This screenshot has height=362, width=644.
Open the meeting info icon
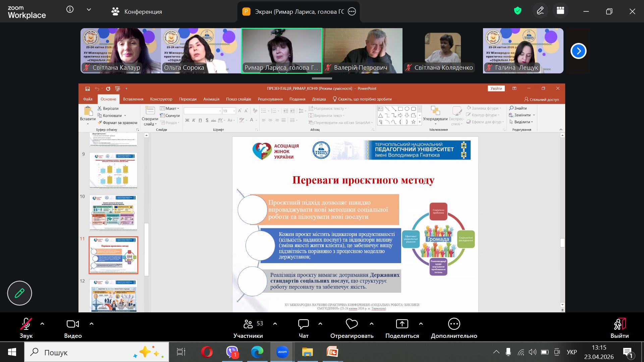(70, 10)
